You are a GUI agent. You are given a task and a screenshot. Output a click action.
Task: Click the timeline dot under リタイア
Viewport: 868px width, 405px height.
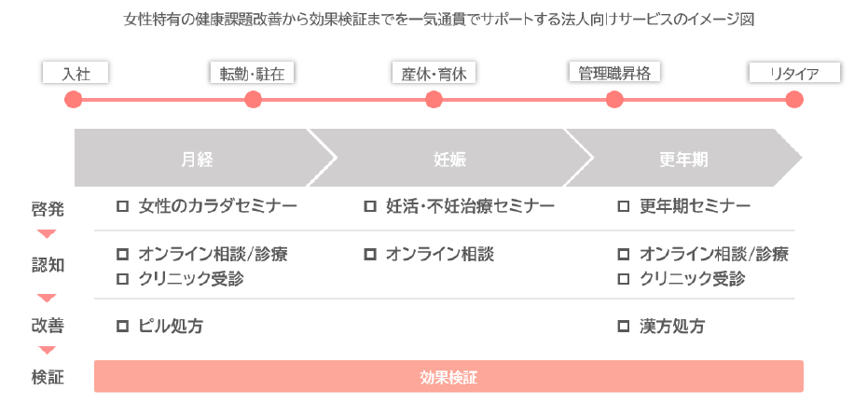(x=793, y=100)
